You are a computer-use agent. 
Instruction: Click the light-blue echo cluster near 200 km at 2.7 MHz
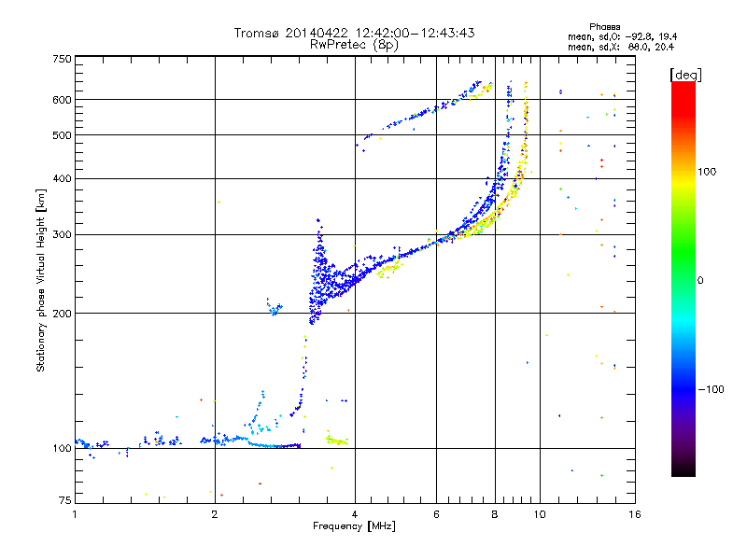[274, 307]
